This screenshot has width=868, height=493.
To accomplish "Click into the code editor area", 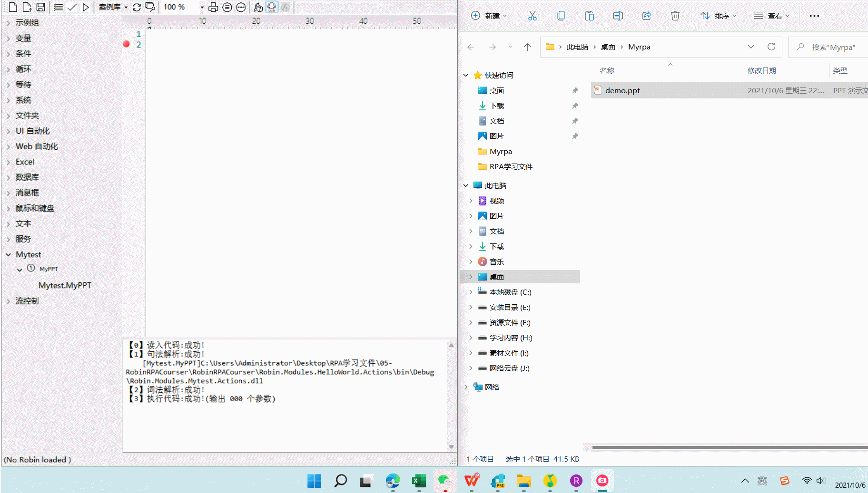I will 301,183.
